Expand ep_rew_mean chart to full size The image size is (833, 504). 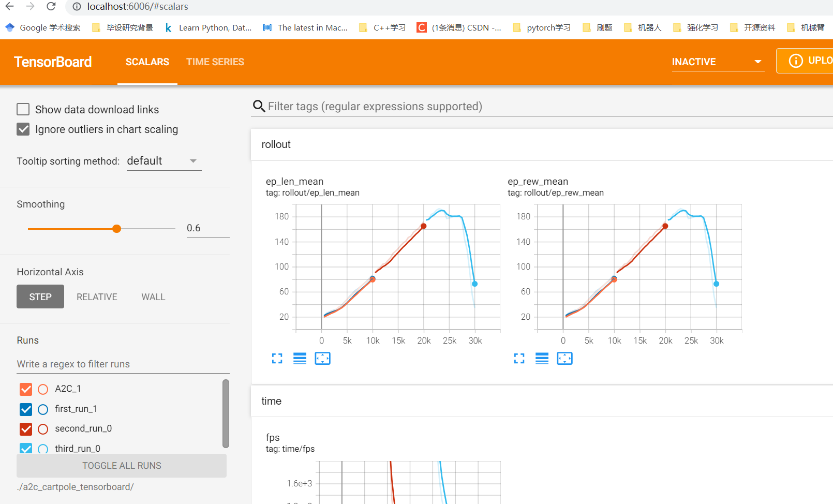pos(519,359)
